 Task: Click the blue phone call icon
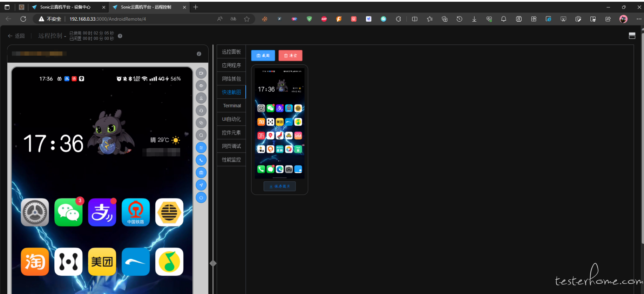click(201, 160)
